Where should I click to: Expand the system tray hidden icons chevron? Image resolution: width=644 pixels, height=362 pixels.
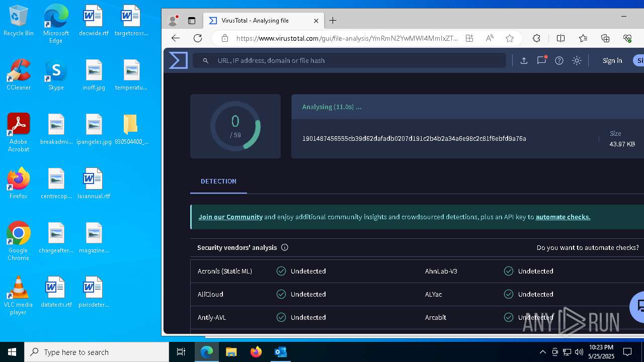click(542, 352)
